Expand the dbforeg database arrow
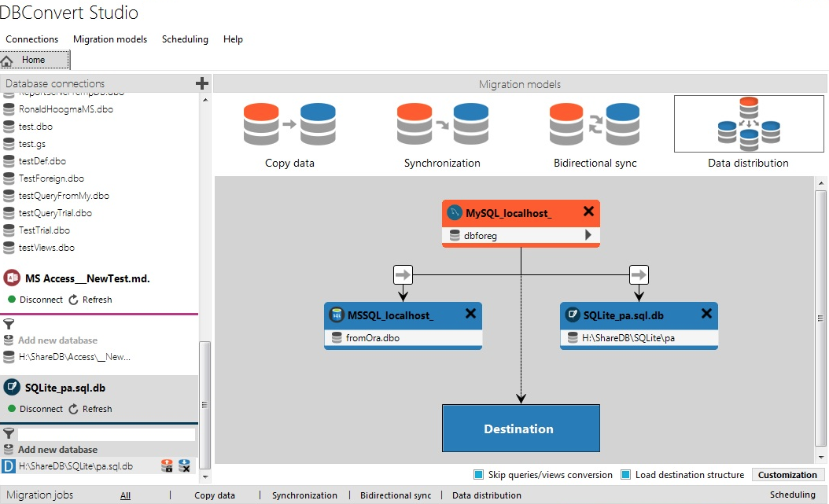 (x=588, y=235)
